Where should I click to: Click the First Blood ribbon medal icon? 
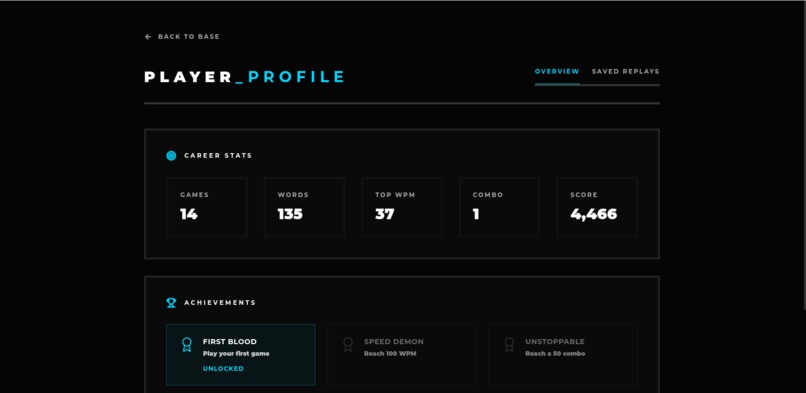[x=187, y=344]
